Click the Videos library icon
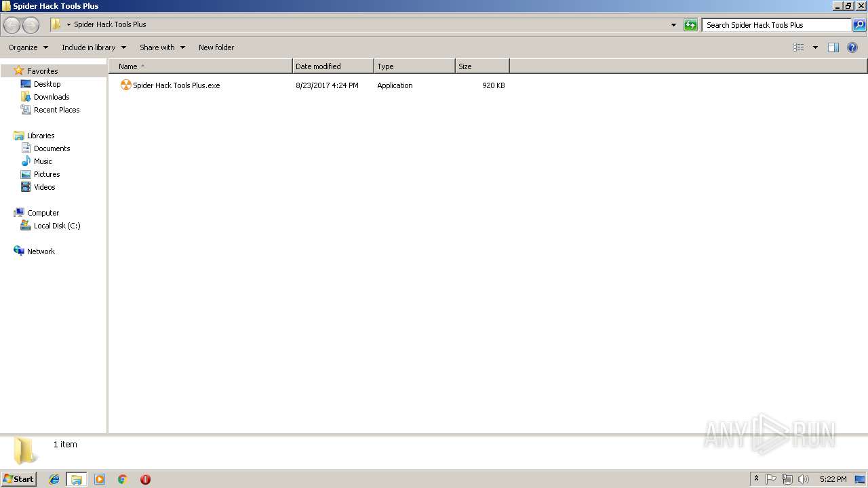This screenshot has width=868, height=488. [26, 187]
